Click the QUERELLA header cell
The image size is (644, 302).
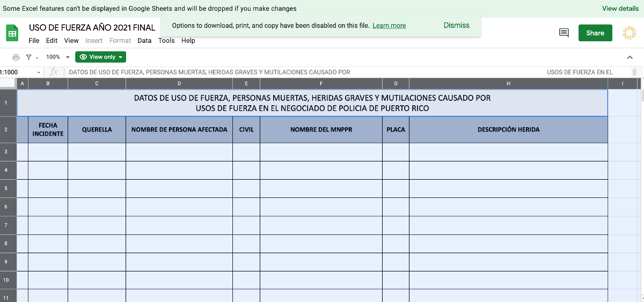97,129
